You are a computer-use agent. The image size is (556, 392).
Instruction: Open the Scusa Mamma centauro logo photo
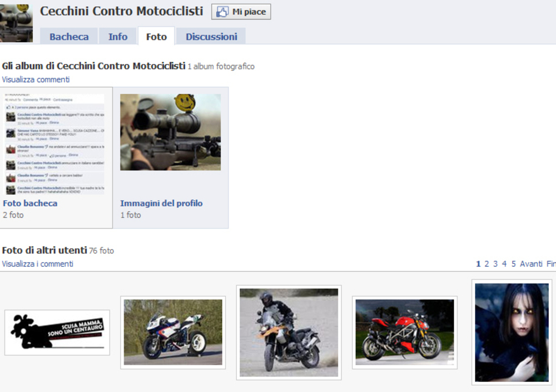tap(57, 333)
